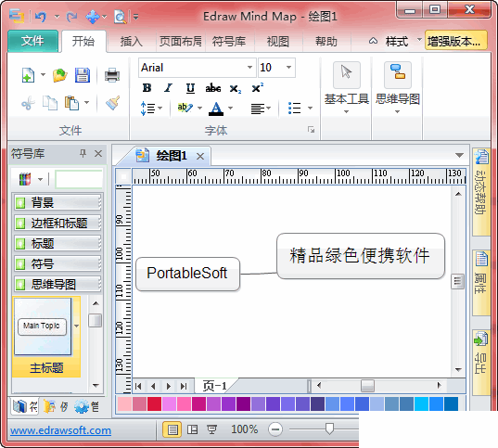
Task: Toggle Bold formatting
Action: [x=147, y=88]
